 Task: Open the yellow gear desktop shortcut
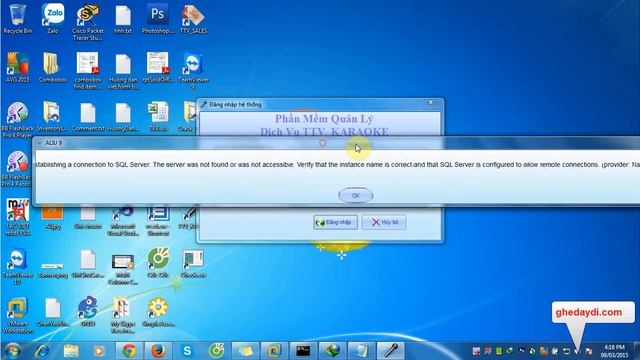(x=158, y=312)
